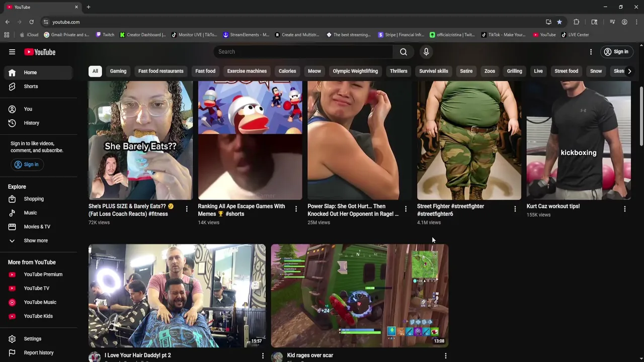The height and width of the screenshot is (362, 644).
Task: Click the sidebar Sign in button
Action: (26, 164)
